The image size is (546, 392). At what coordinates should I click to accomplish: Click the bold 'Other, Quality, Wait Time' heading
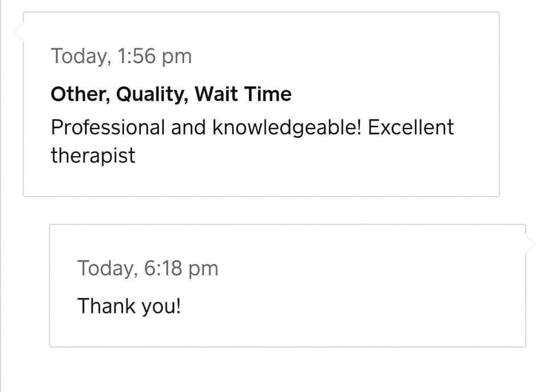point(171,94)
